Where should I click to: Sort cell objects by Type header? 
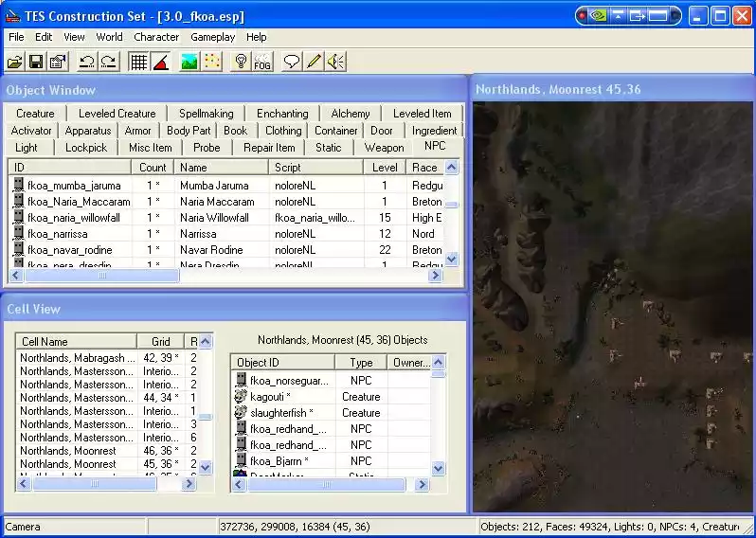(361, 363)
